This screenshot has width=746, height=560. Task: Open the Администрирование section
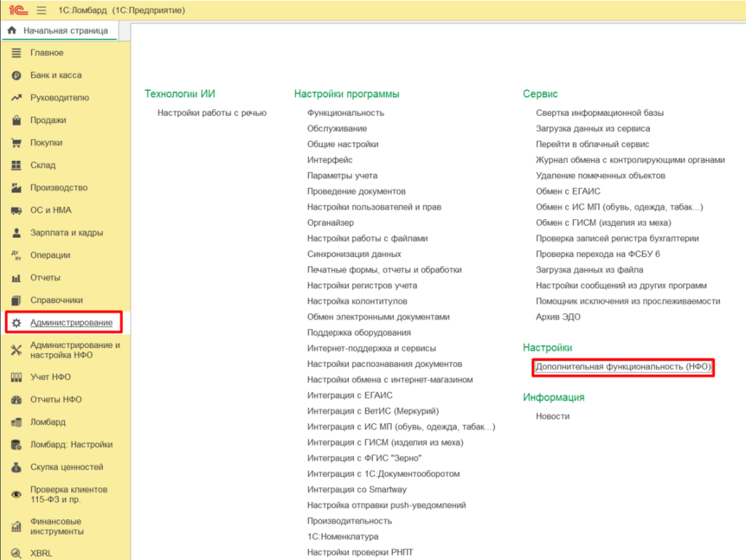tap(71, 323)
